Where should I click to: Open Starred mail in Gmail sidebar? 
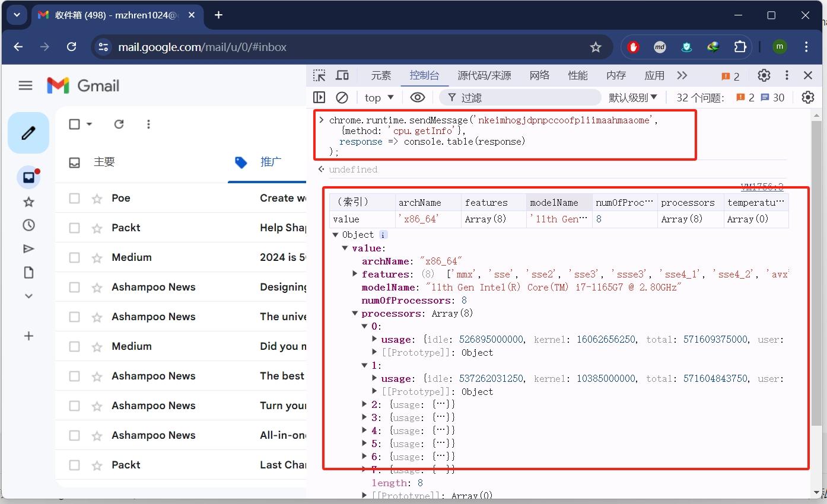pos(28,202)
